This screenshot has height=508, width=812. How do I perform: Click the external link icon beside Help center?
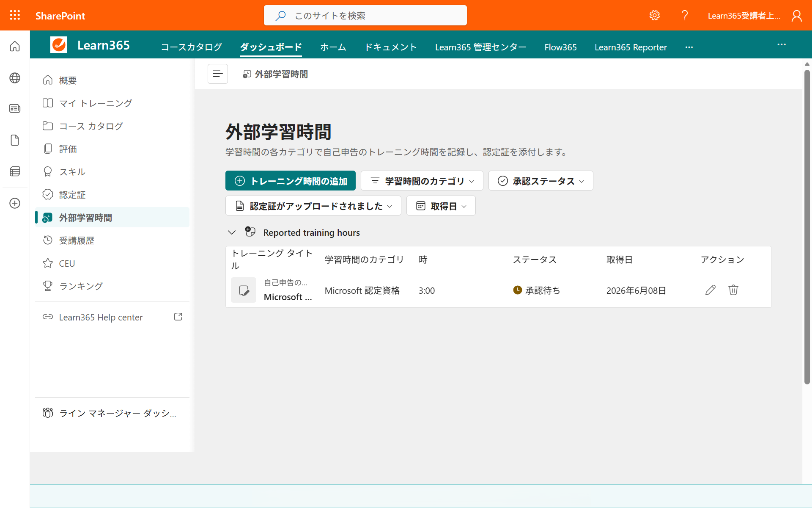pyautogui.click(x=178, y=317)
